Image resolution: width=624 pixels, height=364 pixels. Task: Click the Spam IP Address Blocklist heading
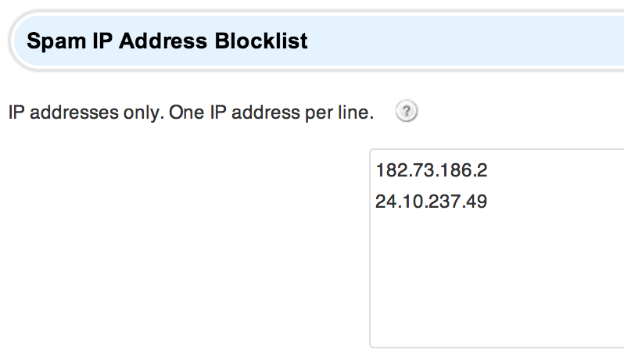(x=167, y=41)
